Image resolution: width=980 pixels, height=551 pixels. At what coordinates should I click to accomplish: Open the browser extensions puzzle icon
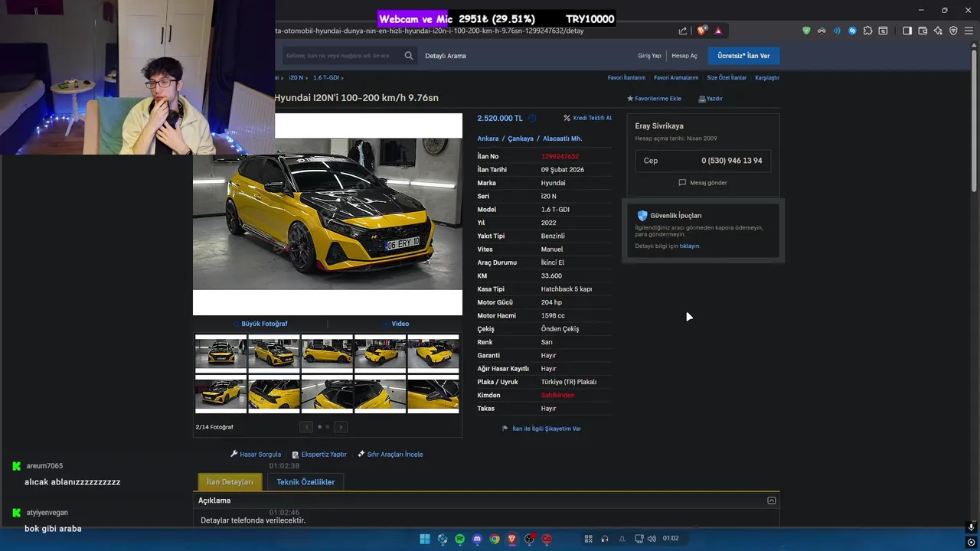[867, 31]
